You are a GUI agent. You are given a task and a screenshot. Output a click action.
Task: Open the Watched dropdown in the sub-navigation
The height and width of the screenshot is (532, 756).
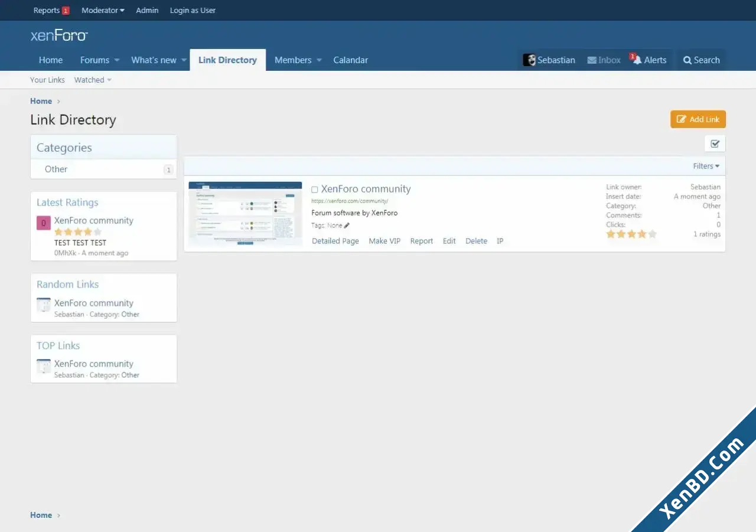point(93,80)
